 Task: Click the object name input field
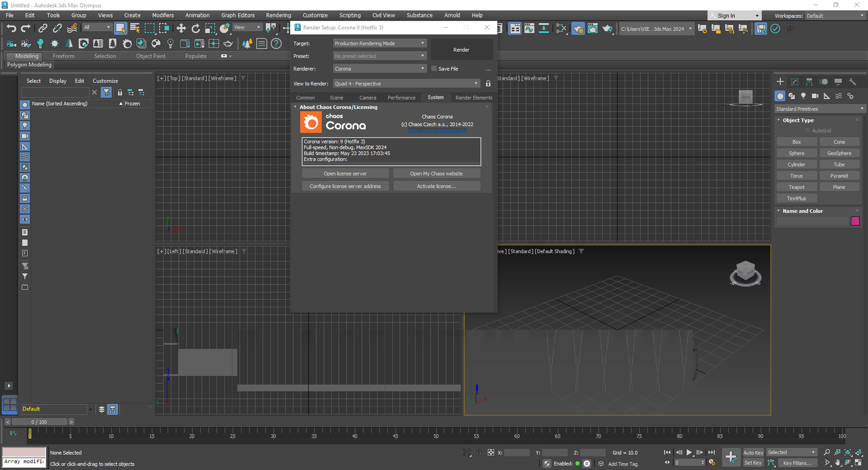point(812,221)
